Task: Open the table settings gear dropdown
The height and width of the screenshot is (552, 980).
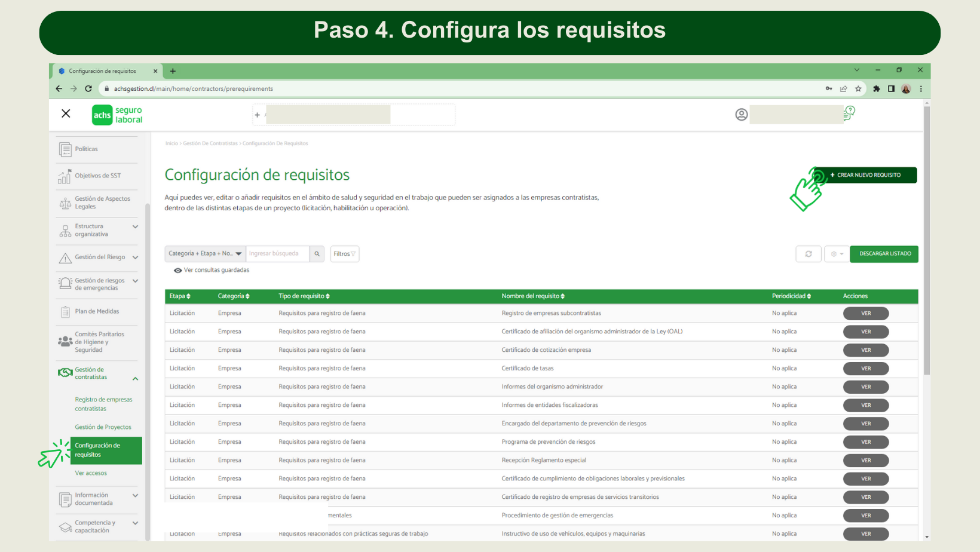Action: point(837,254)
